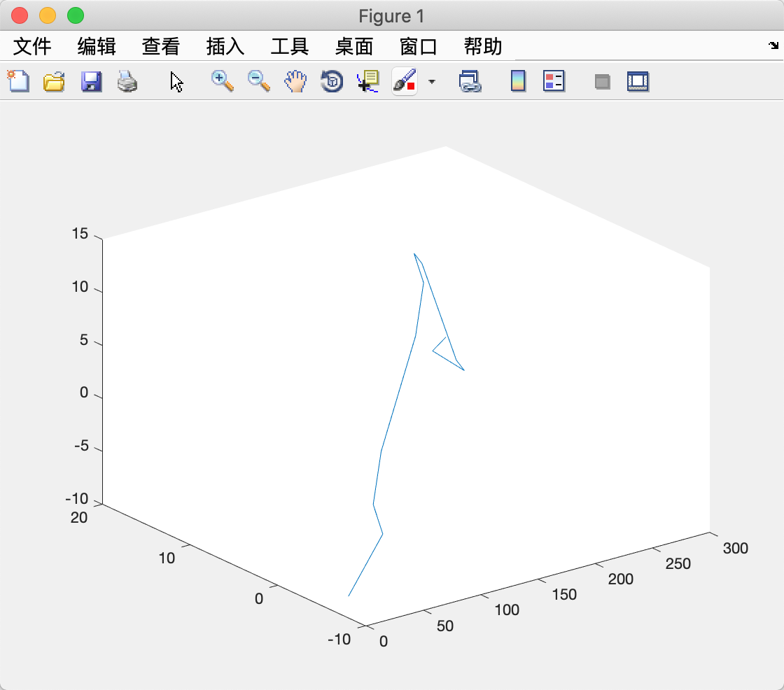The image size is (784, 690).
Task: Open the Brush tool dropdown arrow
Action: (x=432, y=82)
